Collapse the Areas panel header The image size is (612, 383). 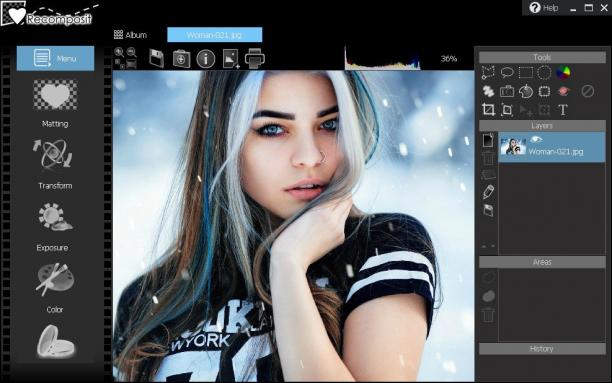point(542,262)
